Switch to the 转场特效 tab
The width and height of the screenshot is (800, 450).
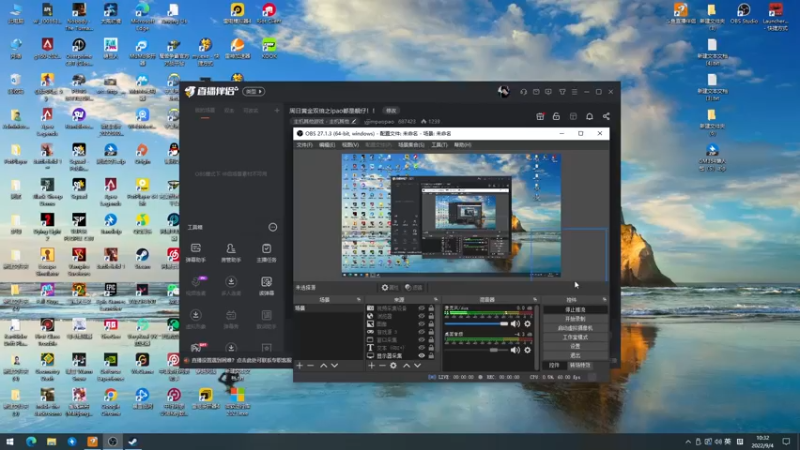(580, 365)
